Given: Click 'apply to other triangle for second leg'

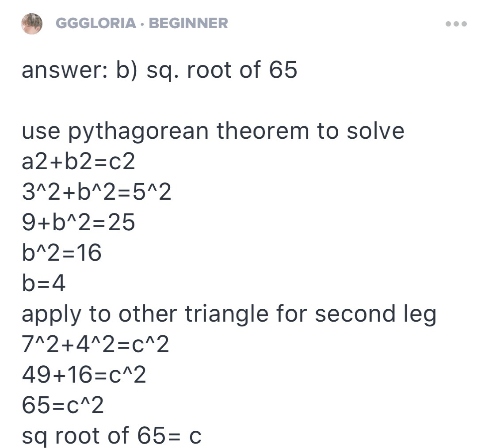Looking at the screenshot, I should [x=229, y=314].
